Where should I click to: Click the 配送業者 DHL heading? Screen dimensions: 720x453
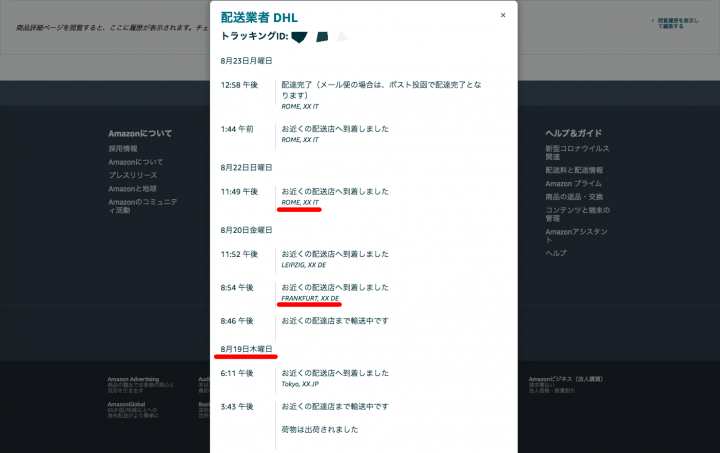pyautogui.click(x=259, y=17)
